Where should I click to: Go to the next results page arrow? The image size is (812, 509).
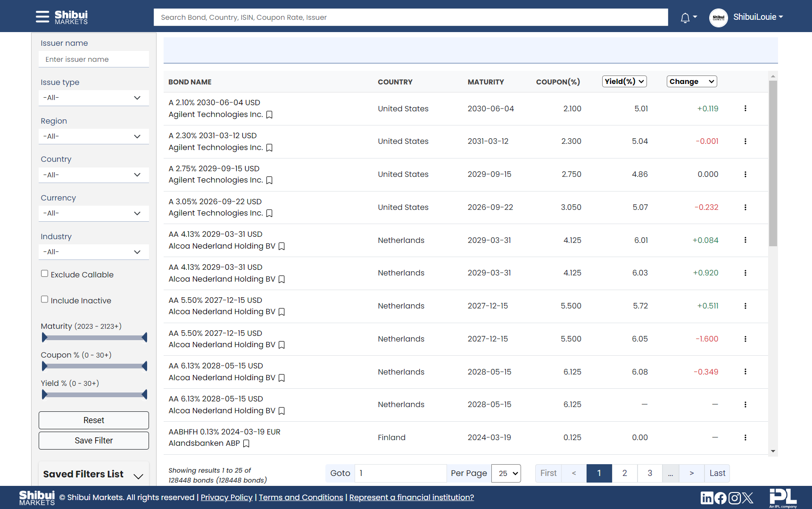click(x=692, y=474)
